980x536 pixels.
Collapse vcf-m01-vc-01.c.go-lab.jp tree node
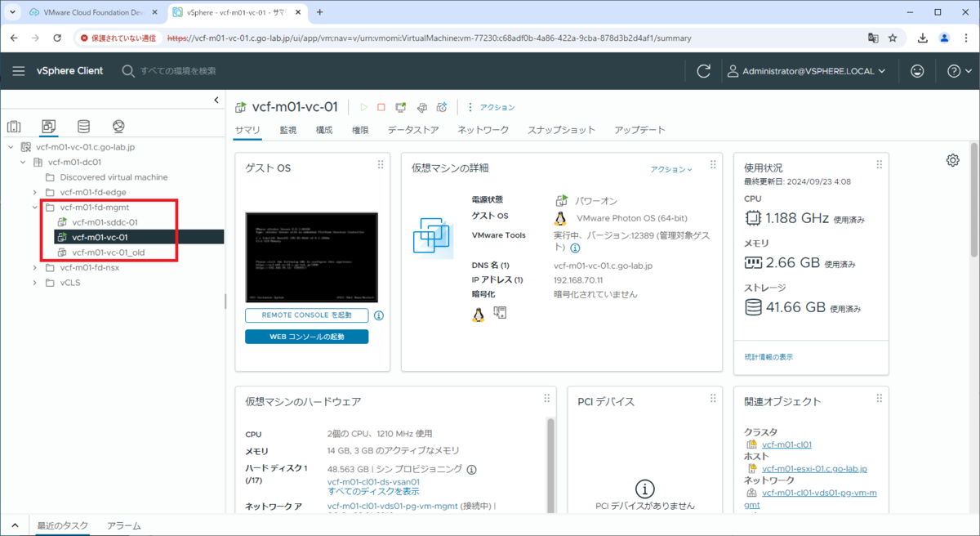[11, 147]
